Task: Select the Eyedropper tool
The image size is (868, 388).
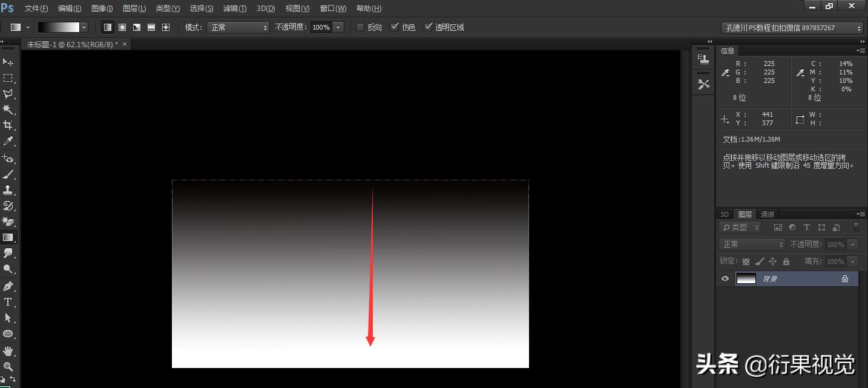Action: [x=8, y=141]
